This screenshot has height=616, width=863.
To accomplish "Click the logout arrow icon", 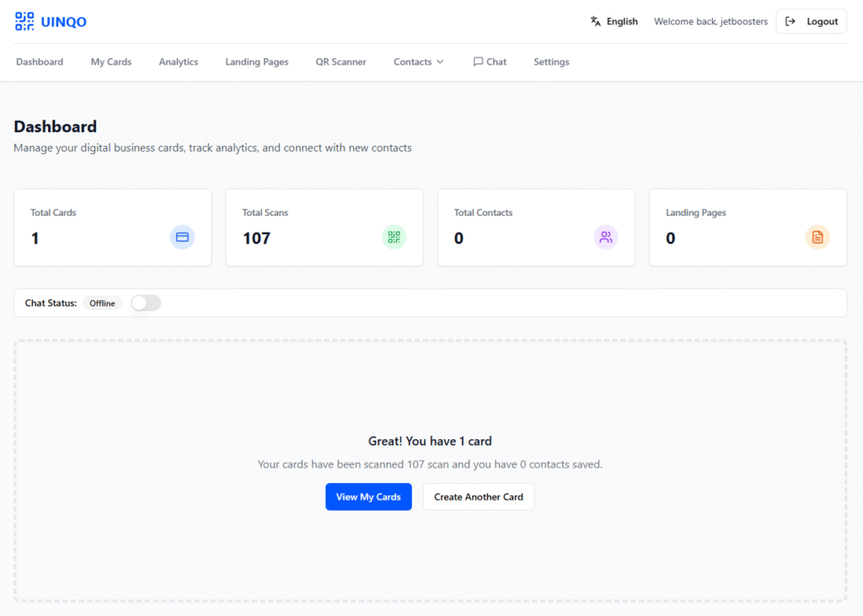I will (x=791, y=22).
